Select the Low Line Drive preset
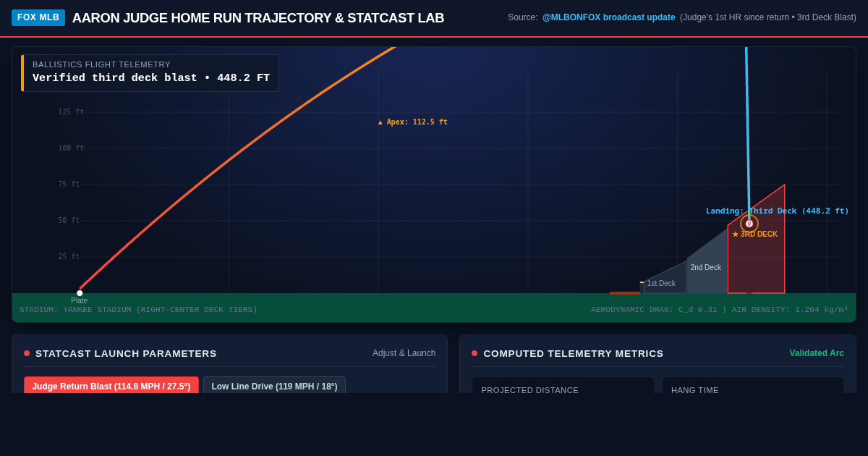 point(274,386)
